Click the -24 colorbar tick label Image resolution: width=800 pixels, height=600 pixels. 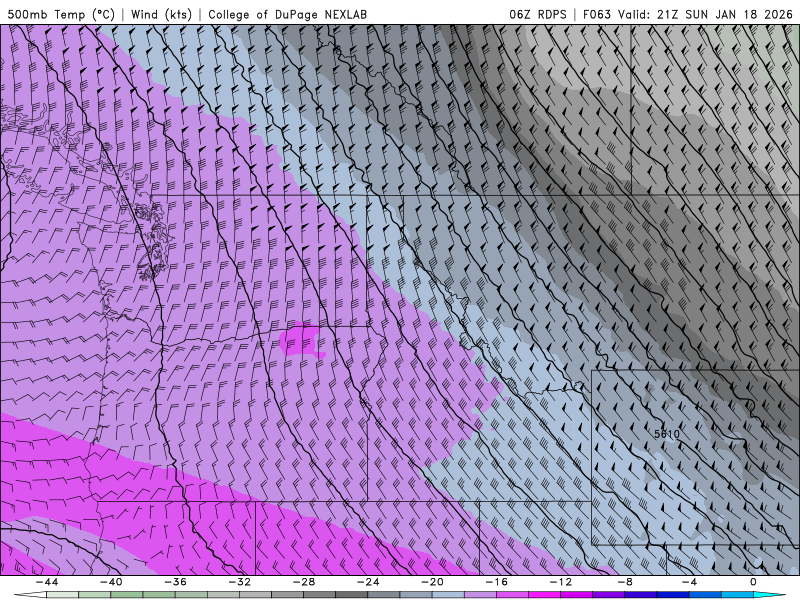click(x=368, y=582)
